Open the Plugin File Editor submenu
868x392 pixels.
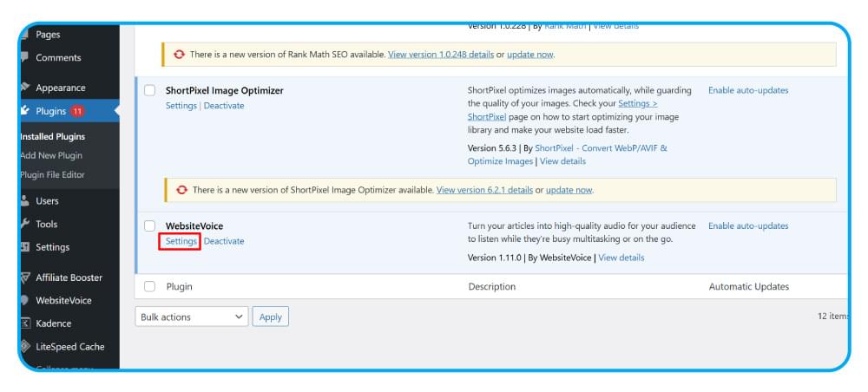click(x=53, y=174)
